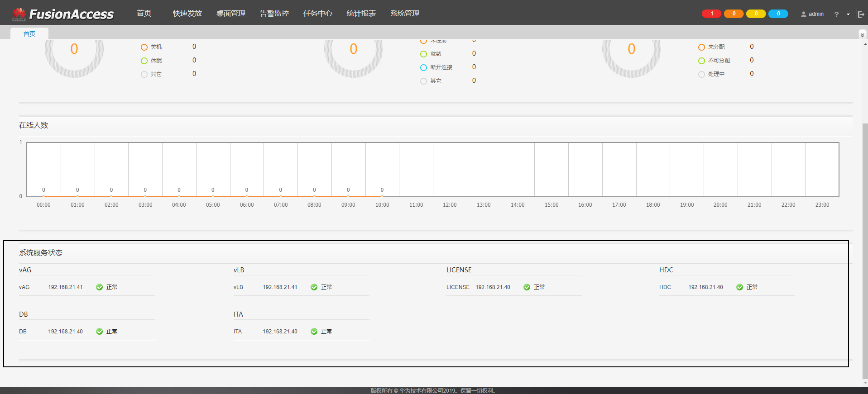Click the admin user account link
868x394 pixels.
click(x=812, y=14)
